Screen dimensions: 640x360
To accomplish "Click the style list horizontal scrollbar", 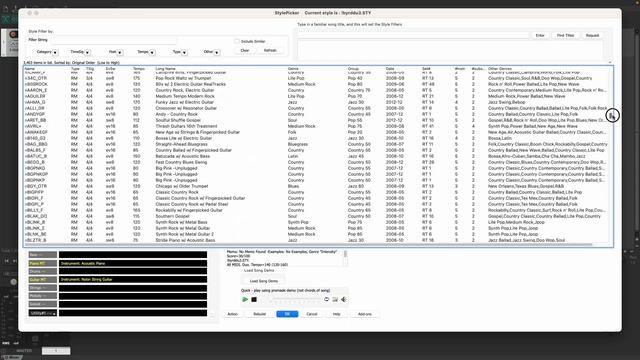I will point(308,245).
